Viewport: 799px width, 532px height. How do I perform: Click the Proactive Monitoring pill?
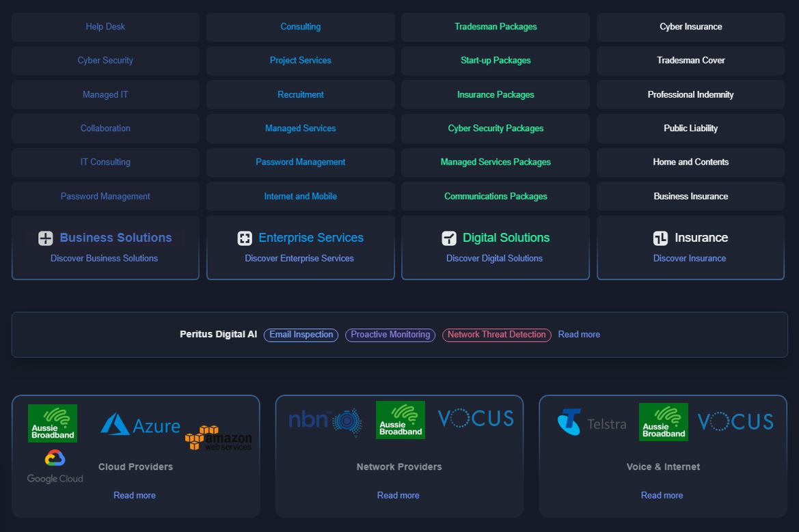pyautogui.click(x=390, y=335)
